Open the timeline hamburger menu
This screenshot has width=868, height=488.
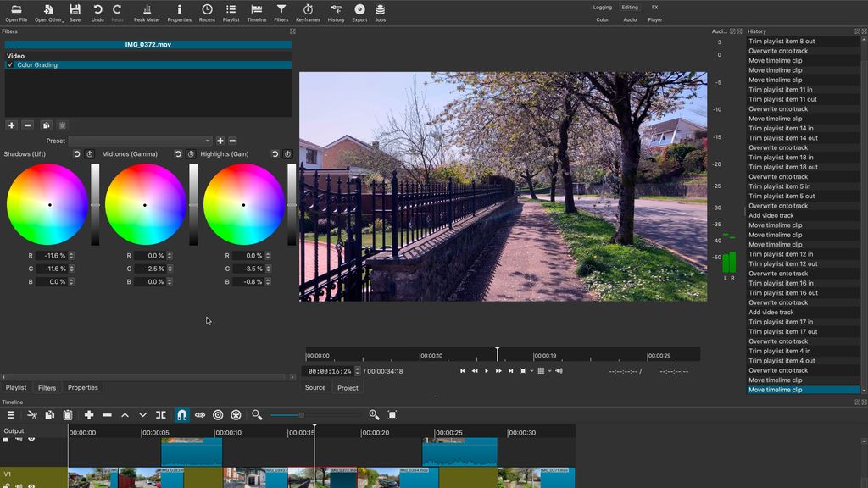11,415
